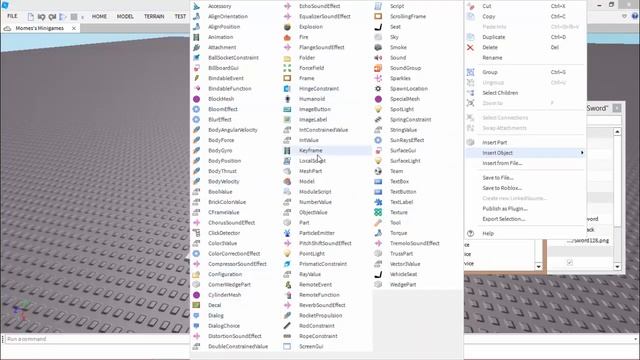This screenshot has height=360, width=640.
Task: Choose the LocalScript icon
Action: pyautogui.click(x=287, y=161)
